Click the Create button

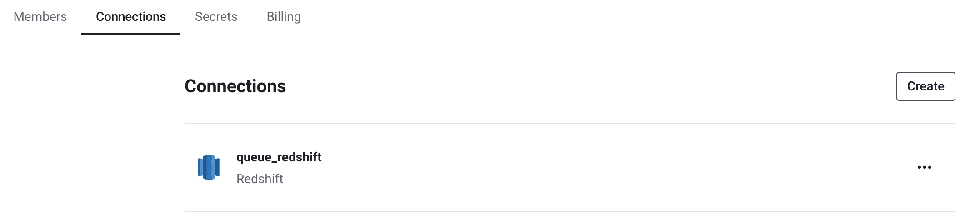[x=925, y=86]
